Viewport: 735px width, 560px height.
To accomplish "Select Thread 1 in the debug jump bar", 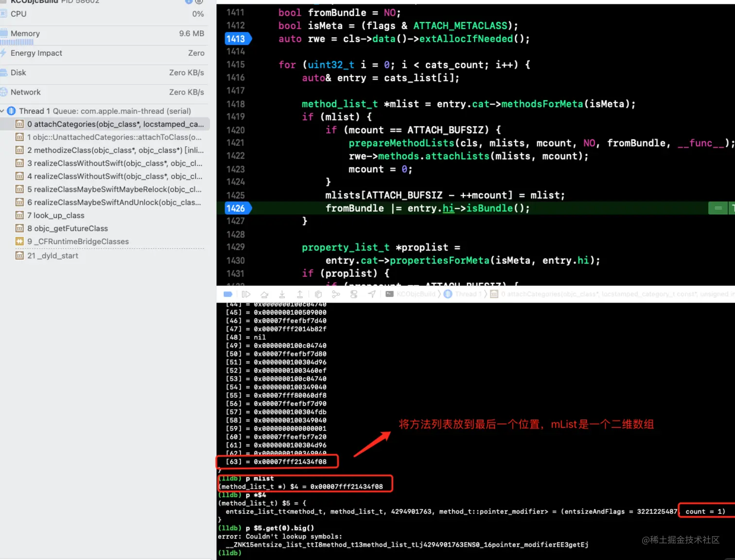I will [x=463, y=294].
